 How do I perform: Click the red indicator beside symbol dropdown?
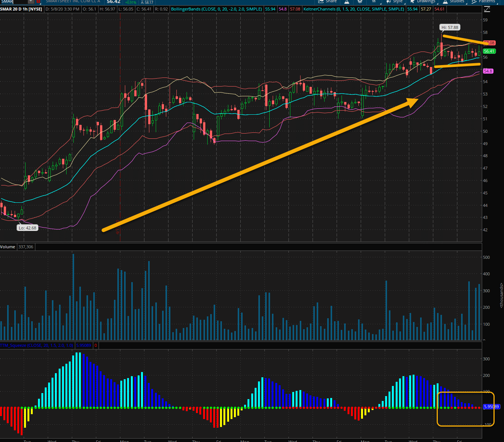[x=38, y=2]
